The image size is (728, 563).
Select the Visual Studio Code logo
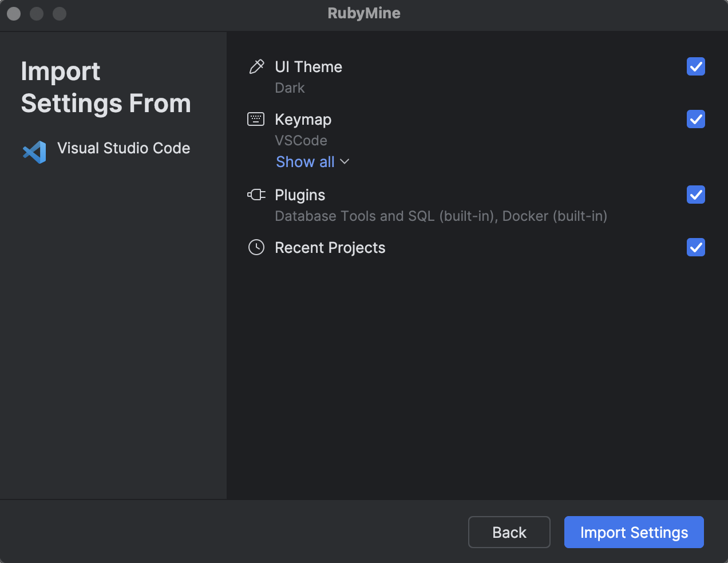(x=34, y=151)
